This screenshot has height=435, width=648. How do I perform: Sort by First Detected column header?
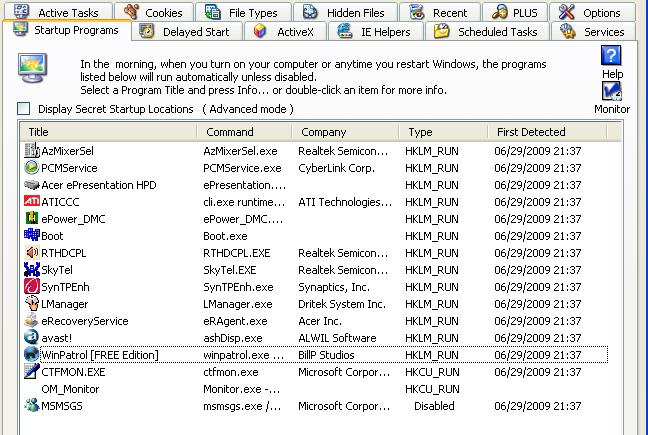550,132
